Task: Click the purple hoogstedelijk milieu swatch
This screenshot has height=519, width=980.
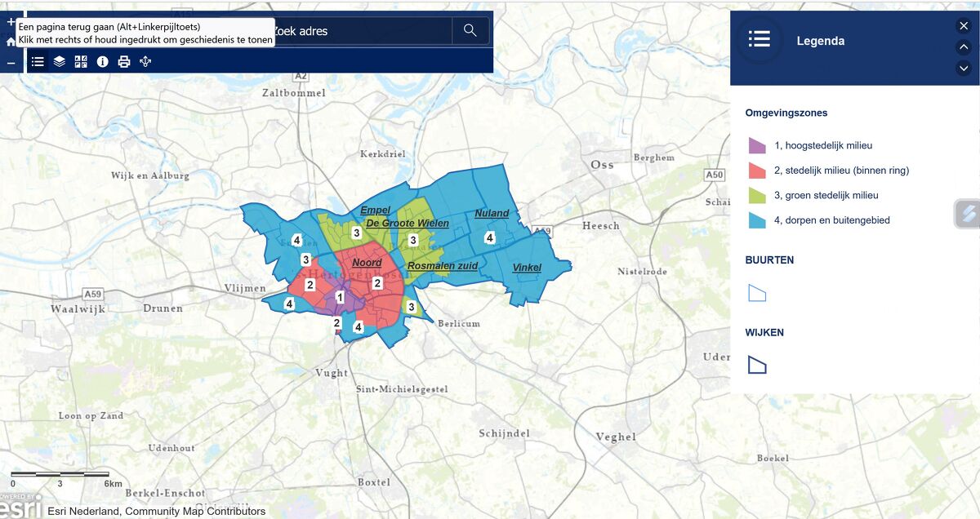Action: tap(757, 146)
